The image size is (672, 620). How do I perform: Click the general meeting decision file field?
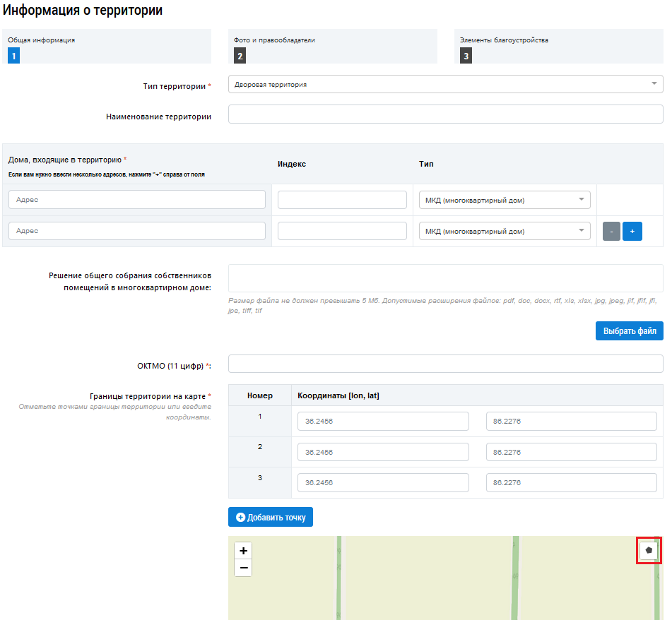tap(445, 278)
